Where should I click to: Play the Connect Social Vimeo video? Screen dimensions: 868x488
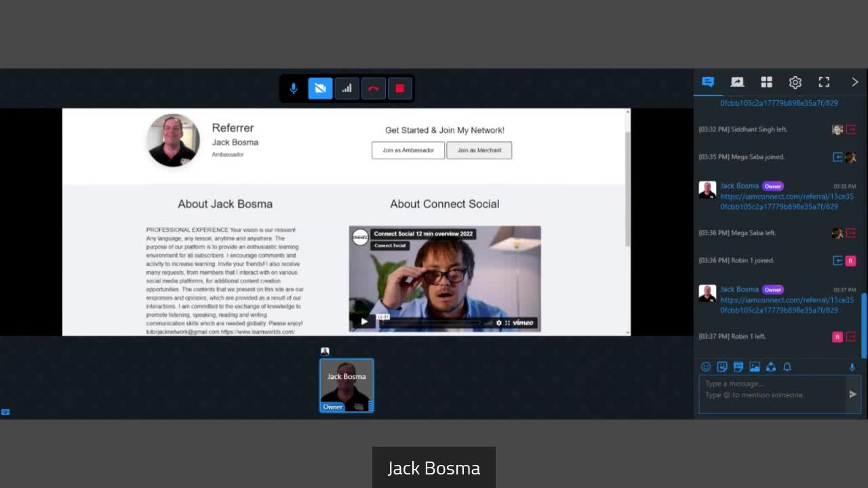364,322
